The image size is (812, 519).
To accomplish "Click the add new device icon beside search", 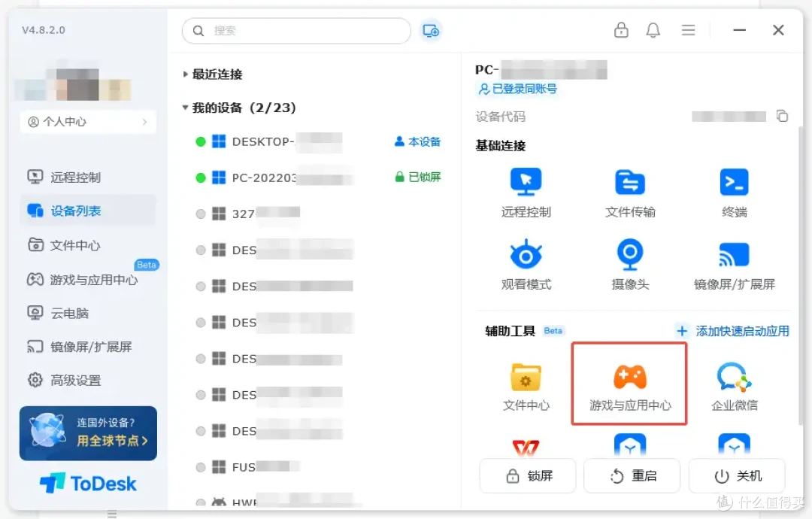I will coord(430,31).
